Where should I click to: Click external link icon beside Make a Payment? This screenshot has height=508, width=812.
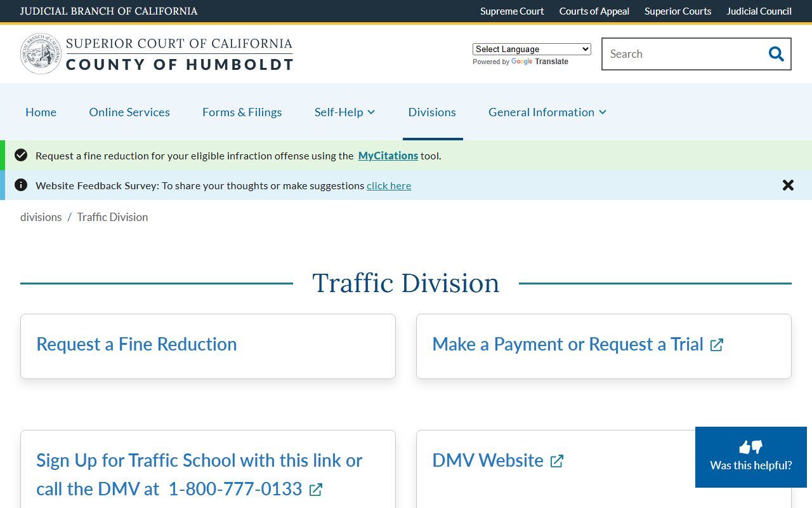tap(717, 345)
